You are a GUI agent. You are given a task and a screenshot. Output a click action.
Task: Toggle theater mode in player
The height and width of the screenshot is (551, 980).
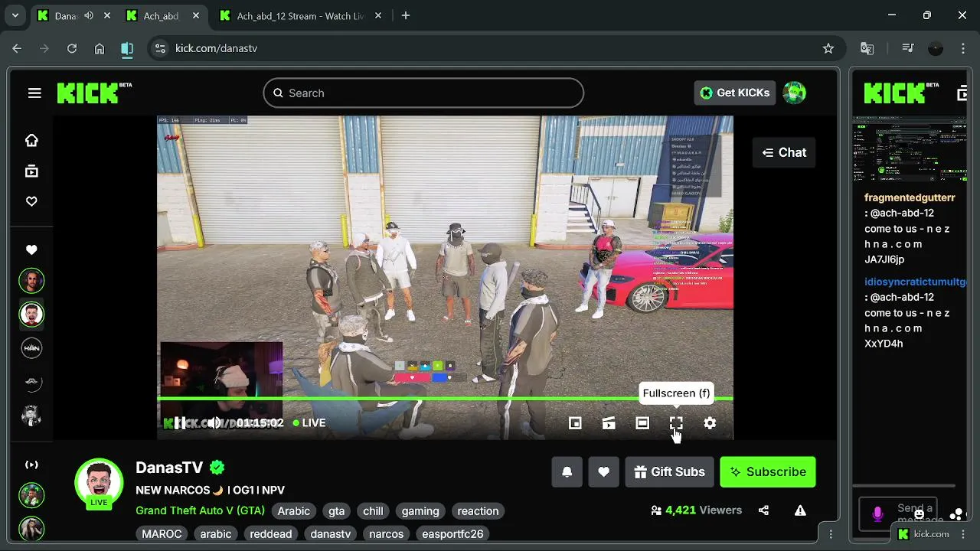642,423
